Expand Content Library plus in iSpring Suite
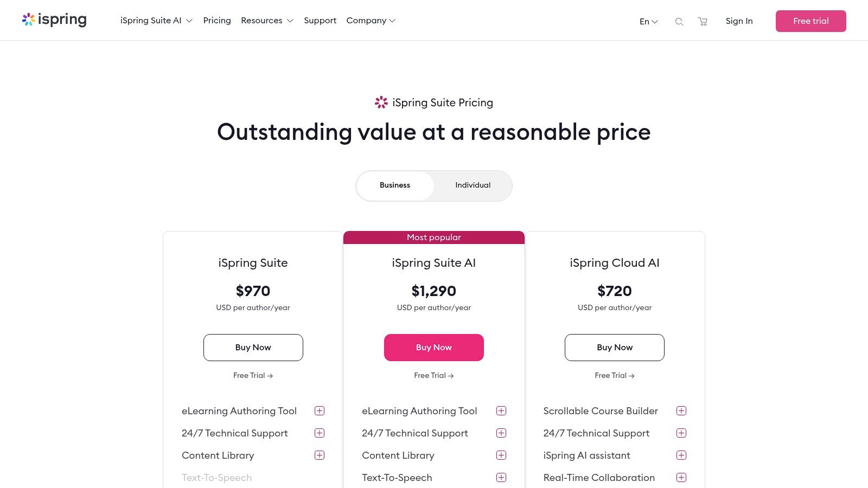 [x=320, y=455]
